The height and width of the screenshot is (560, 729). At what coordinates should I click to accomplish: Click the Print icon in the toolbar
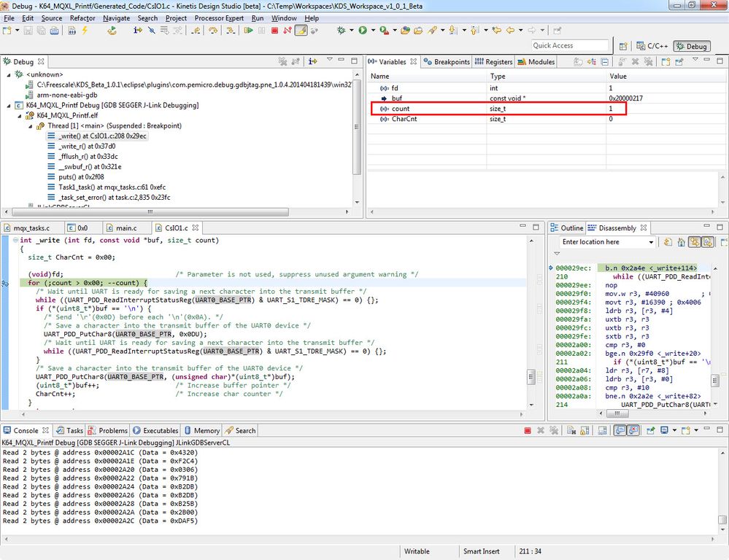click(54, 31)
